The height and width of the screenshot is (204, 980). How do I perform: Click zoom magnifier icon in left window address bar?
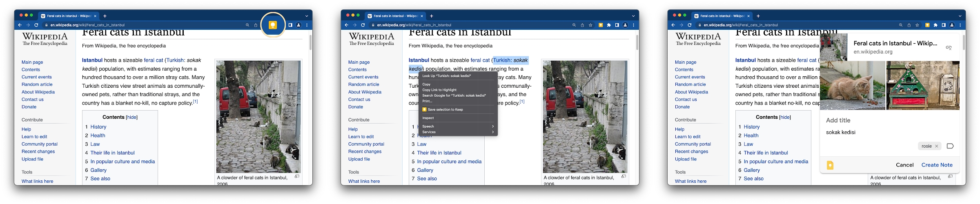[x=247, y=25]
